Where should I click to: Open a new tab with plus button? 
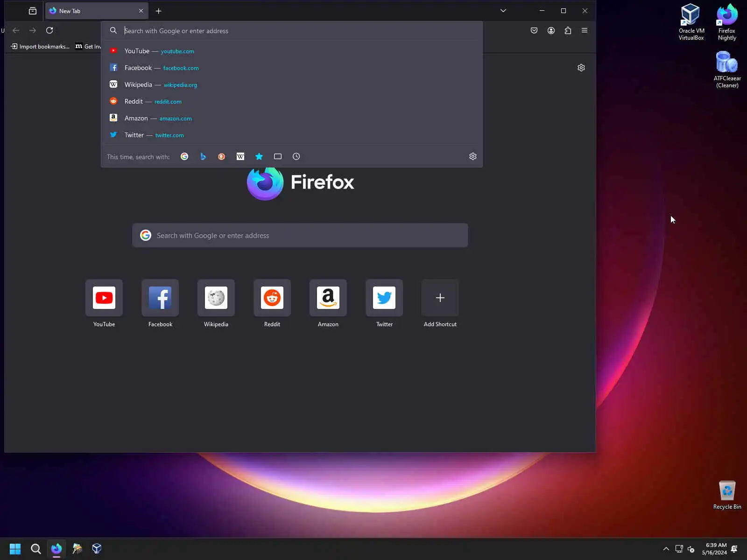tap(159, 11)
